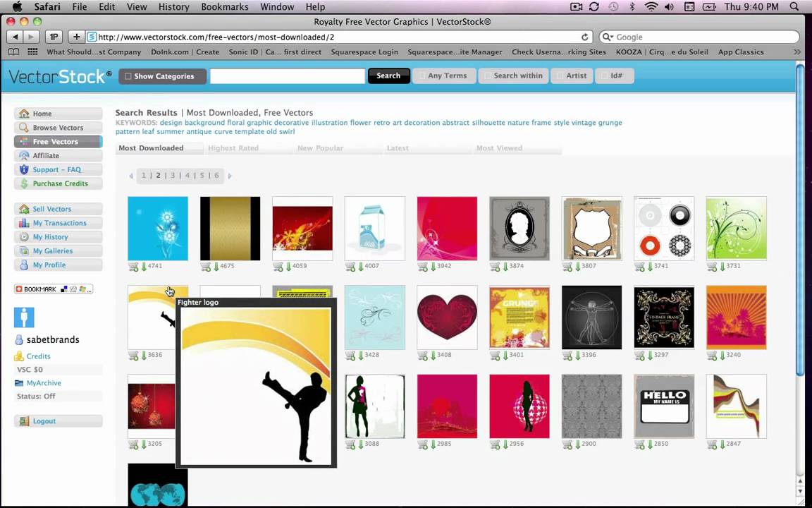812x508 pixels.
Task: Open the Vitruvian man vector thumbnail
Action: [x=591, y=317]
